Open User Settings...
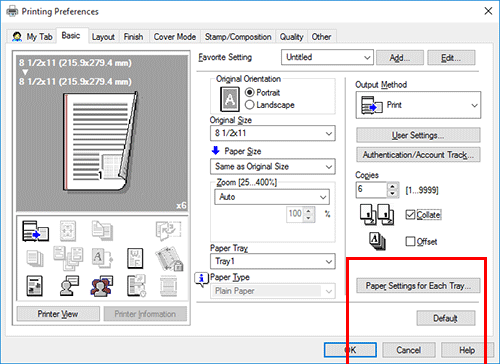This screenshot has width=500, height=364. 418,135
